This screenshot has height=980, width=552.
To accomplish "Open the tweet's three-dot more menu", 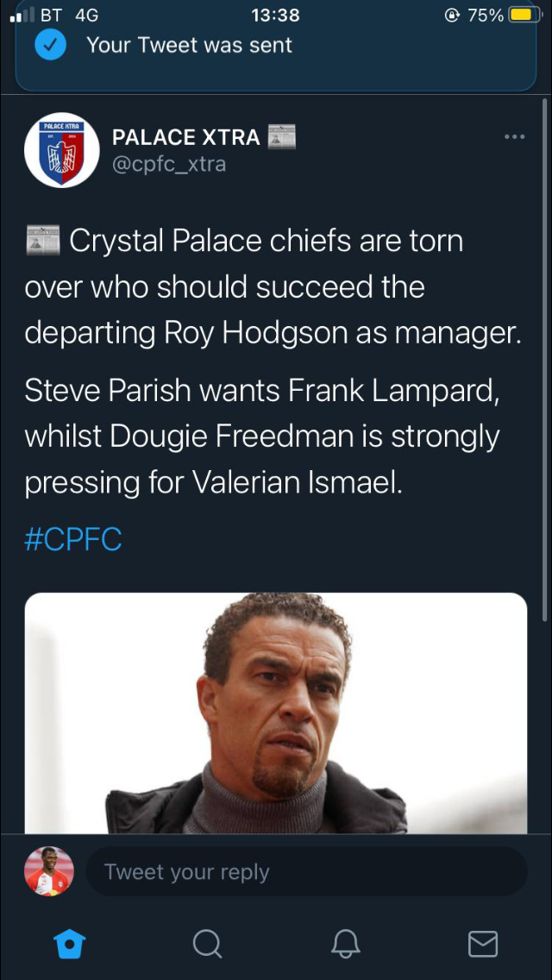I will pos(514,136).
